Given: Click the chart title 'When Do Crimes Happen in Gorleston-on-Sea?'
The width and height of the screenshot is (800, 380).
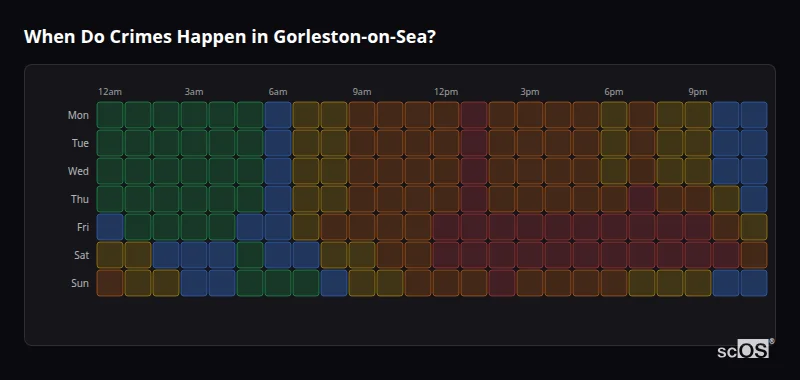Looking at the screenshot, I should tap(230, 37).
